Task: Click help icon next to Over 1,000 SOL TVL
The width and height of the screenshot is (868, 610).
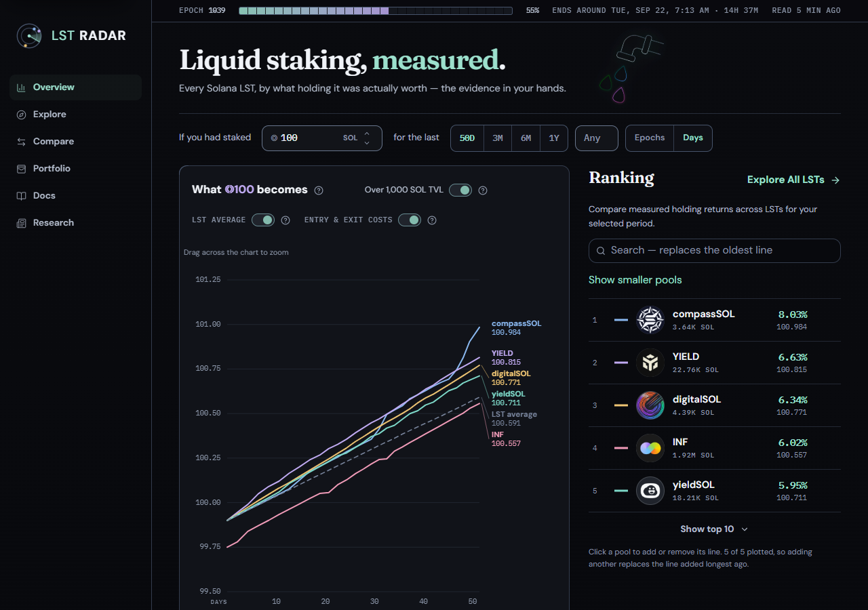Action: (x=483, y=190)
